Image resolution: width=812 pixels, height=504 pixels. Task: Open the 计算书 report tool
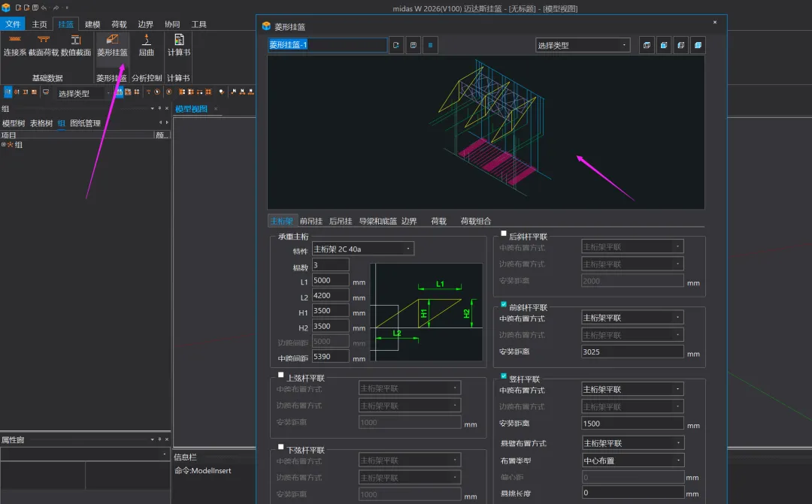point(179,45)
